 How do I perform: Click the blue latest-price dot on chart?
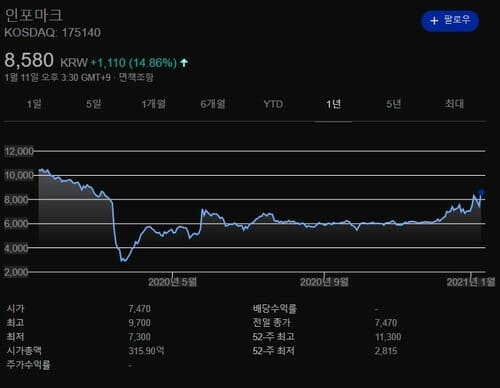pos(481,192)
